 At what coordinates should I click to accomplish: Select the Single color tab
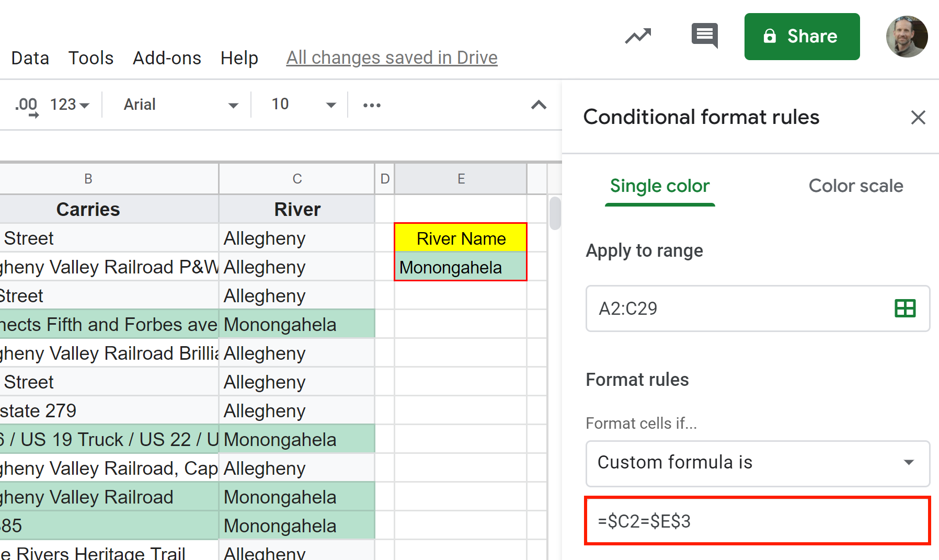point(660,186)
